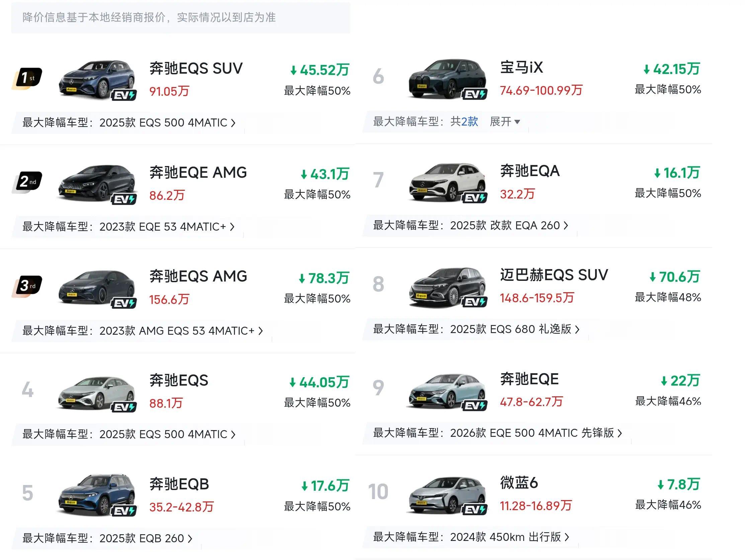Click 2023款 EQE 53 4MATIC+ model link
The height and width of the screenshot is (560, 745).
tap(163, 227)
